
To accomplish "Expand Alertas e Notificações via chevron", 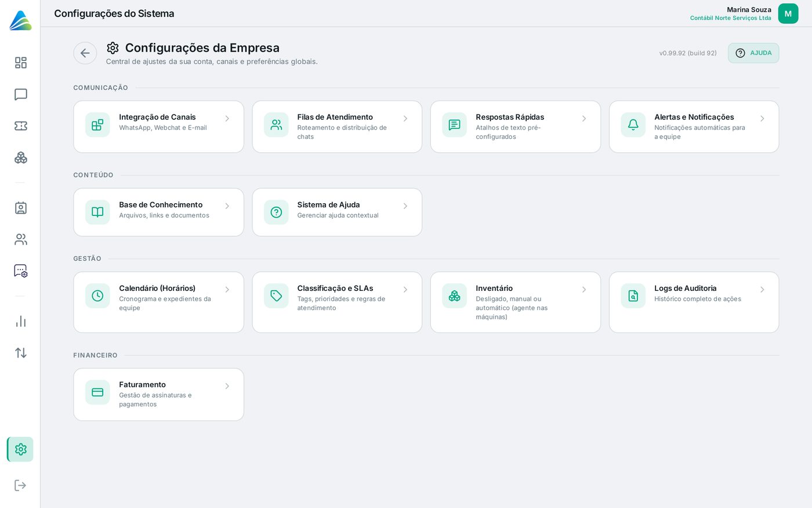I will click(x=762, y=118).
